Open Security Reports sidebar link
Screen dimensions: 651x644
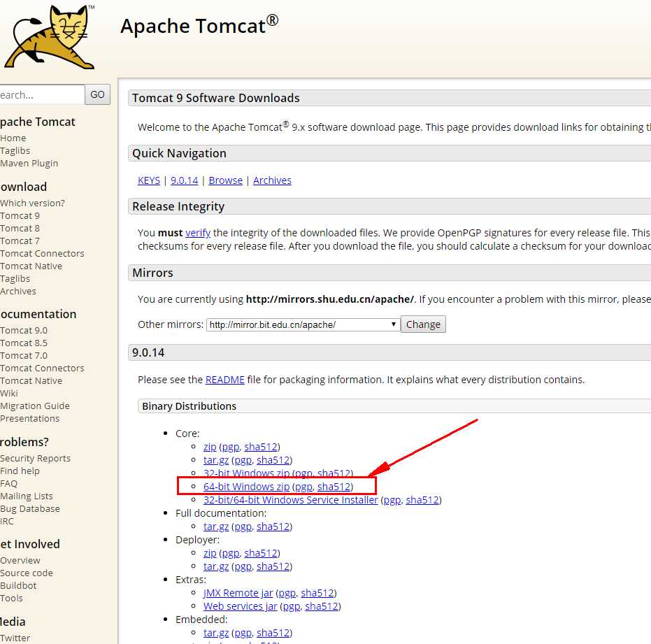pos(35,459)
